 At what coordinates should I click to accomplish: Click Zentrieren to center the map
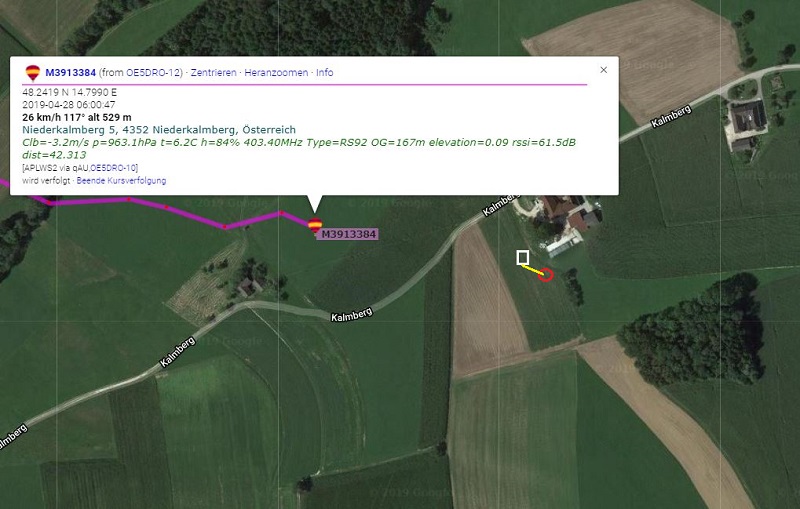[x=214, y=72]
